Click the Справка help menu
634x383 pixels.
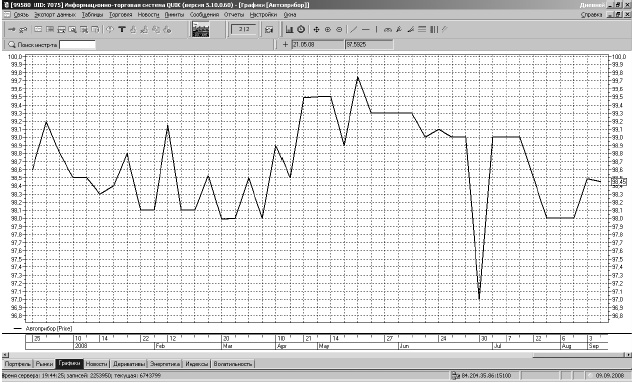591,15
